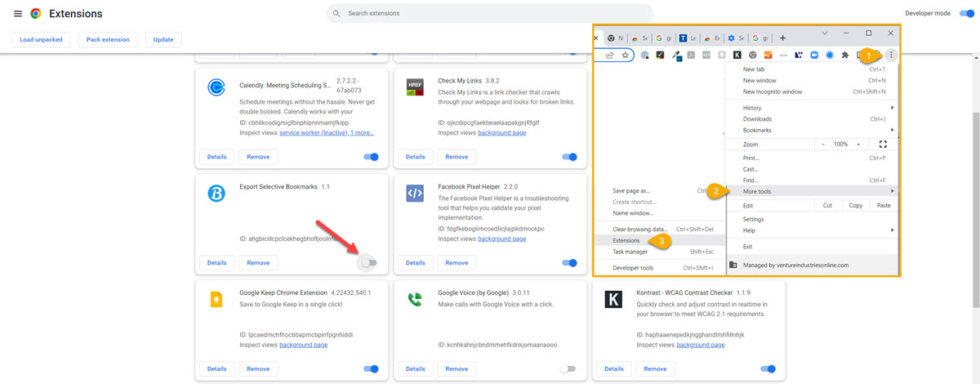Click the Kontrast K toolbar extension icon
Viewport: 980px width, 384px height.
point(737,56)
